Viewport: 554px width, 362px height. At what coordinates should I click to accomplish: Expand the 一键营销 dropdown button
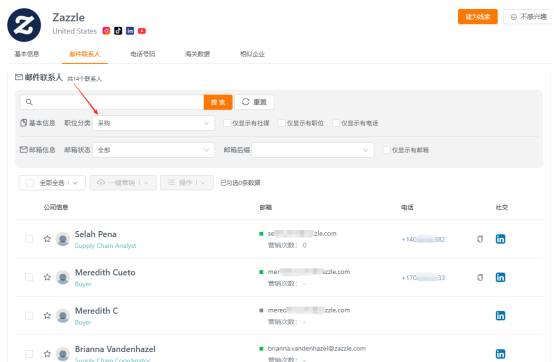coord(123,183)
